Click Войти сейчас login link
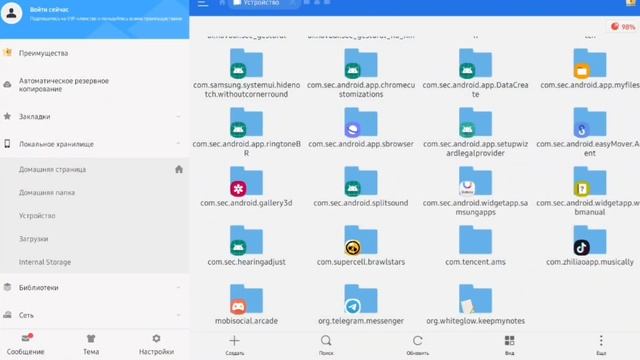Image resolution: width=640 pixels, height=360 pixels. [x=49, y=9]
